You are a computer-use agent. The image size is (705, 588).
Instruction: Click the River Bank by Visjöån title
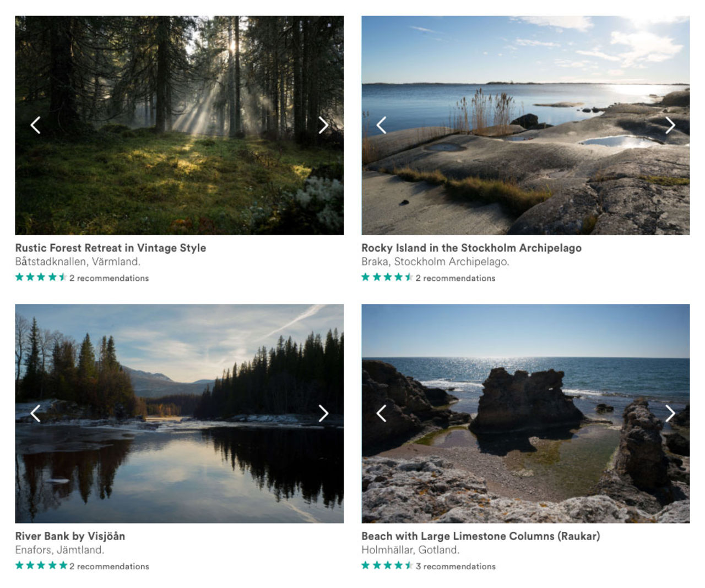pyautogui.click(x=70, y=536)
